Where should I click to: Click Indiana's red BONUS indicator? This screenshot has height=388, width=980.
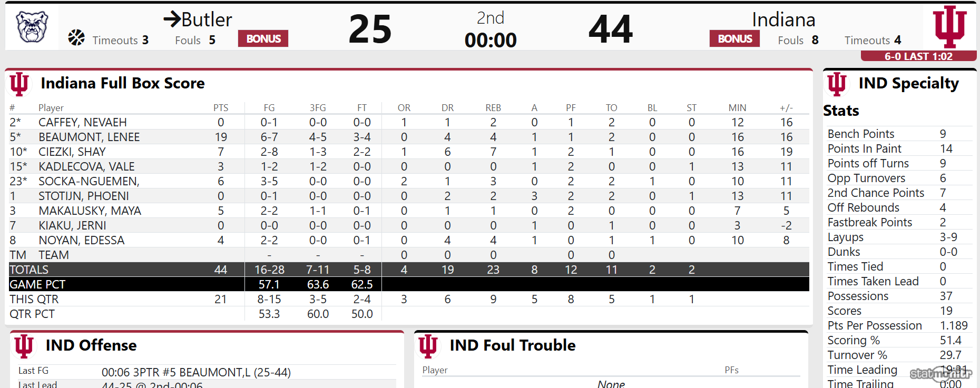[734, 38]
